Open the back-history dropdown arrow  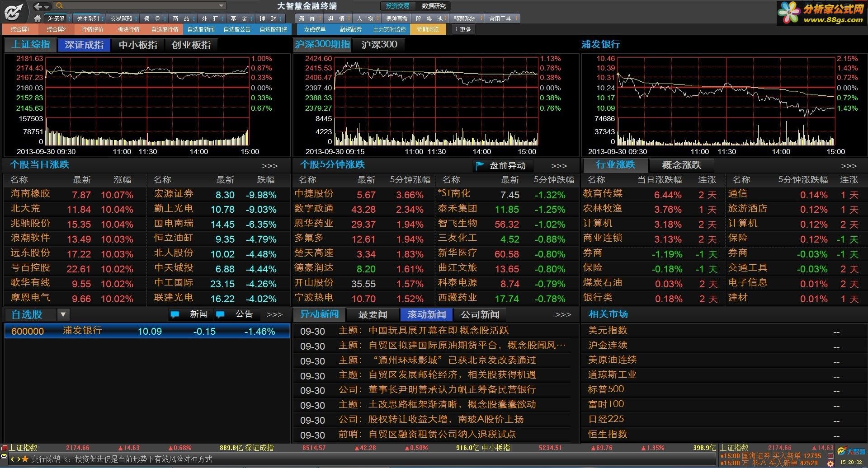click(47, 6)
